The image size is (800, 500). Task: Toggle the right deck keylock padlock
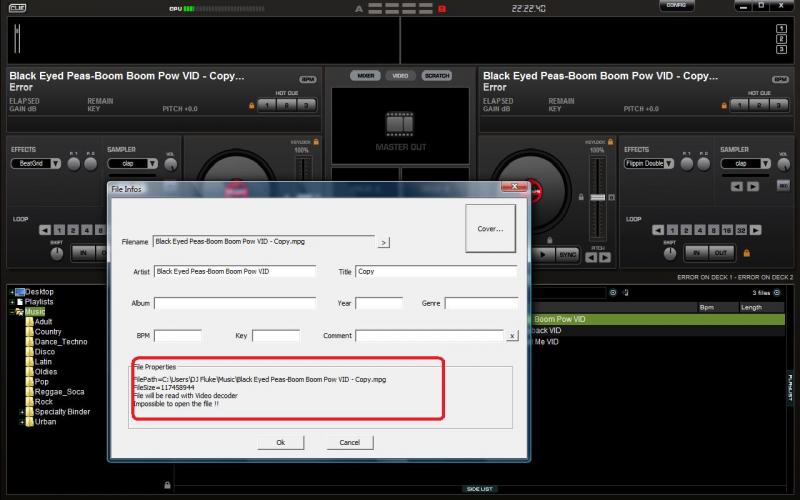click(x=611, y=141)
